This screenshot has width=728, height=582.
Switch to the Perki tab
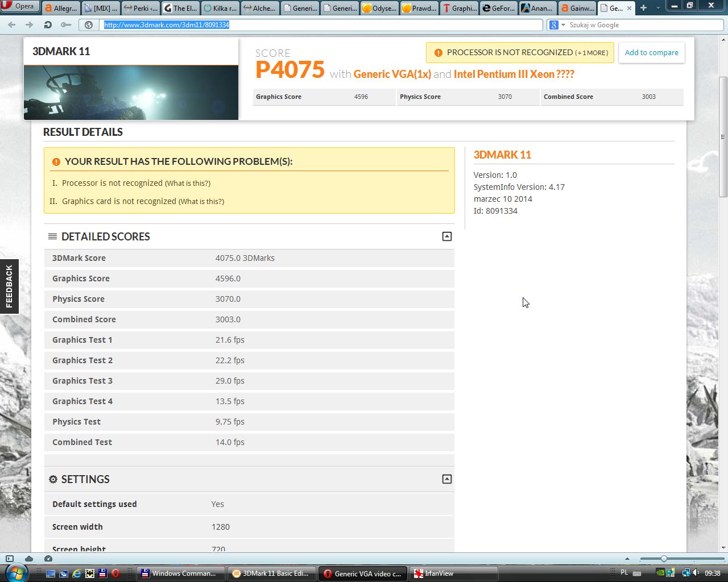pos(140,8)
